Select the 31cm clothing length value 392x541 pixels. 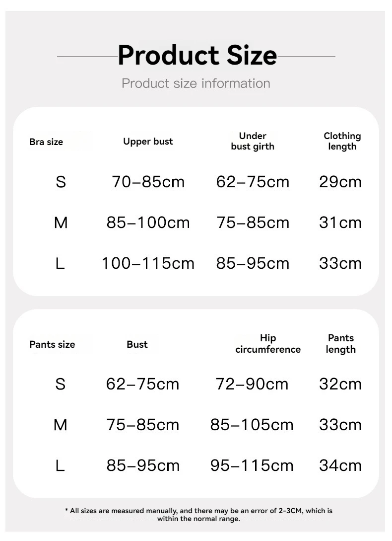click(x=340, y=223)
